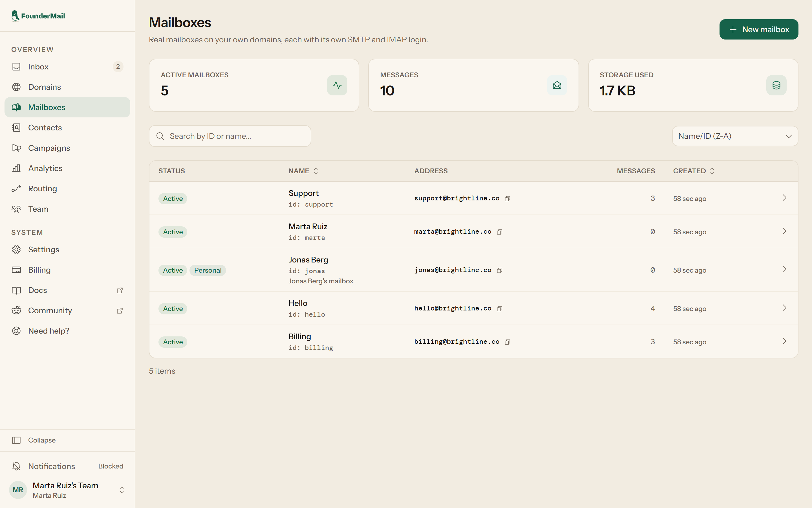812x508 pixels.
Task: Click the New mailbox button
Action: [x=759, y=29]
